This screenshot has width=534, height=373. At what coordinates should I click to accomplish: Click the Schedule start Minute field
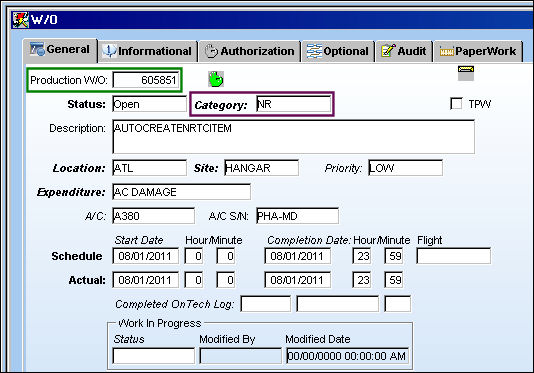226,256
